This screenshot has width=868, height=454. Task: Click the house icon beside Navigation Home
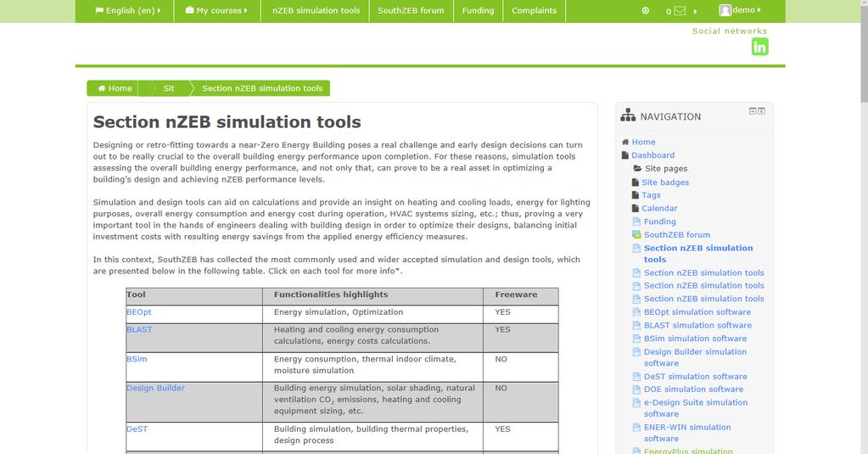click(625, 142)
